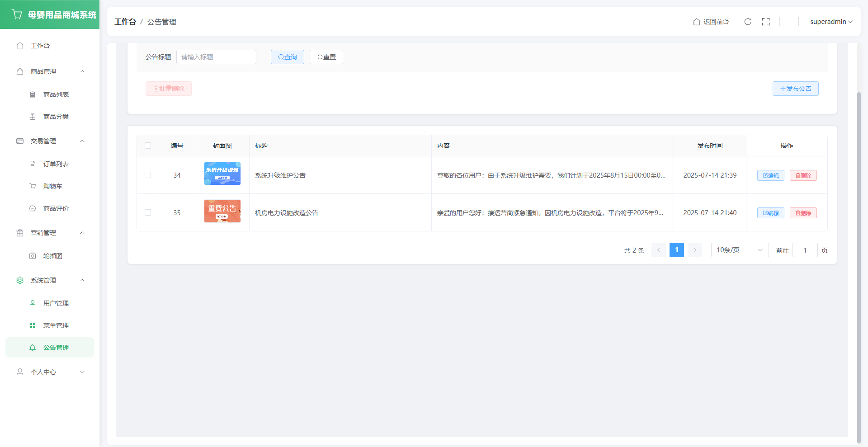Open 用户管理 in the sidebar
Image resolution: width=868 pixels, height=447 pixels.
[56, 303]
